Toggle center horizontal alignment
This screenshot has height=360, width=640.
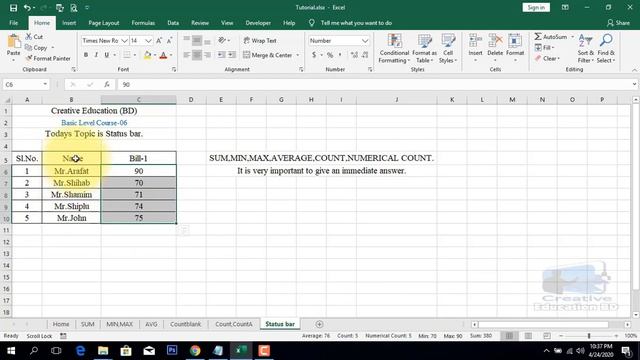click(197, 55)
